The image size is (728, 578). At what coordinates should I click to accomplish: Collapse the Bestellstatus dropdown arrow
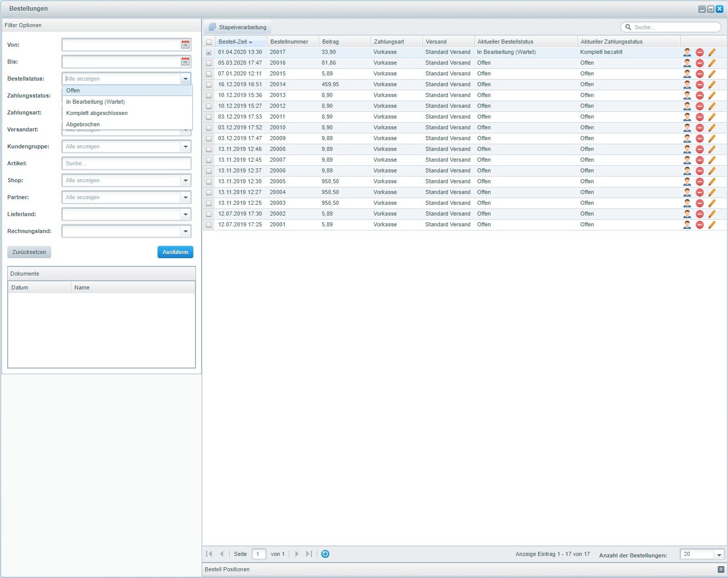(185, 79)
